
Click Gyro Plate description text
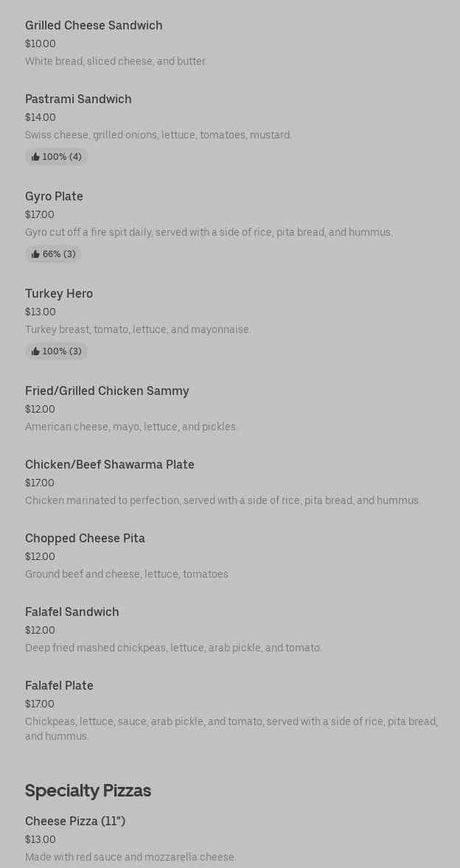209,232
